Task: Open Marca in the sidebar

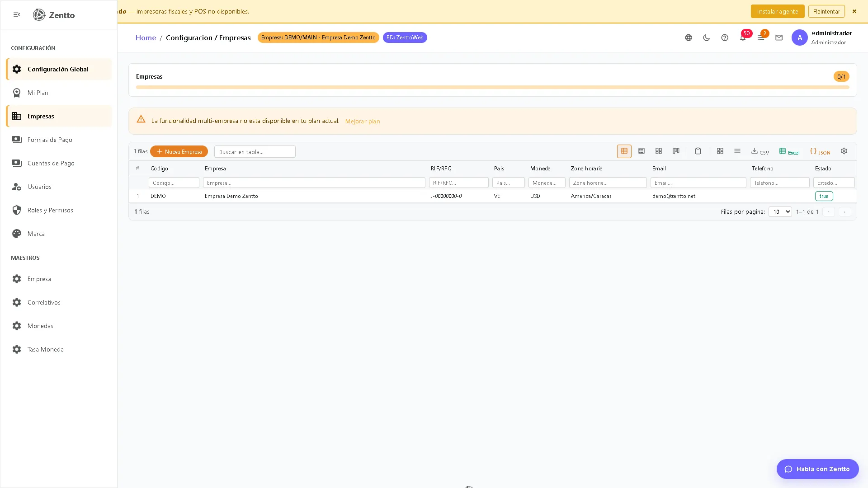Action: [59, 234]
